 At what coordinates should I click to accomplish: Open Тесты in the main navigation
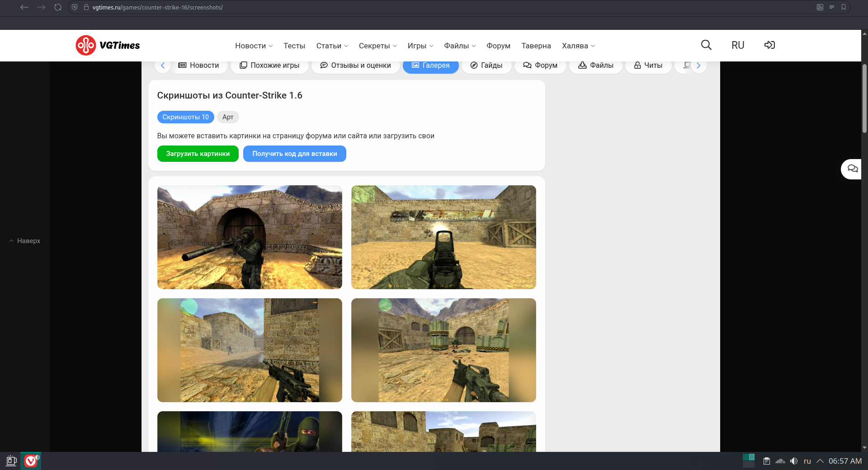pyautogui.click(x=294, y=46)
